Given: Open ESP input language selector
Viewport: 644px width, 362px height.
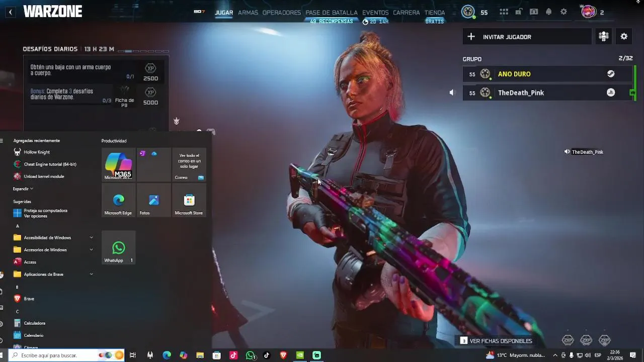Looking at the screenshot, I should pos(598,355).
